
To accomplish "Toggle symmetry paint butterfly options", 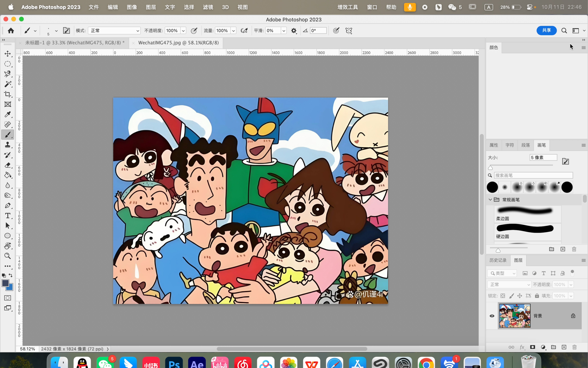I will (349, 31).
